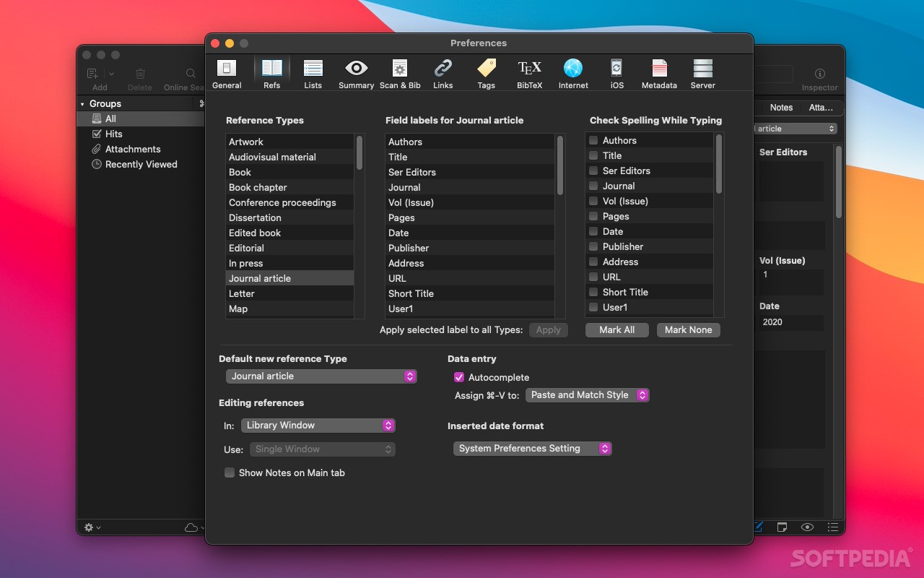Enable Show Notes on Main tab

[229, 473]
